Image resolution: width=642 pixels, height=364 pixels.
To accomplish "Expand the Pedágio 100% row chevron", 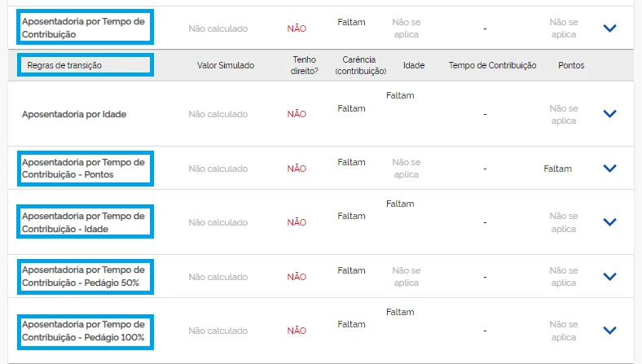I will 609,331.
